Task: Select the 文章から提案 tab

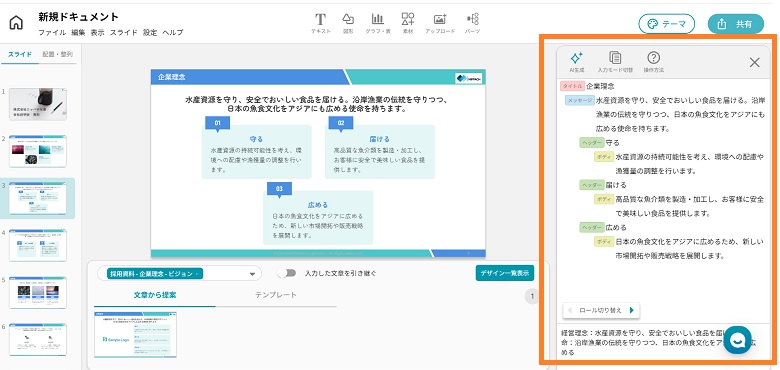Action: (155, 295)
